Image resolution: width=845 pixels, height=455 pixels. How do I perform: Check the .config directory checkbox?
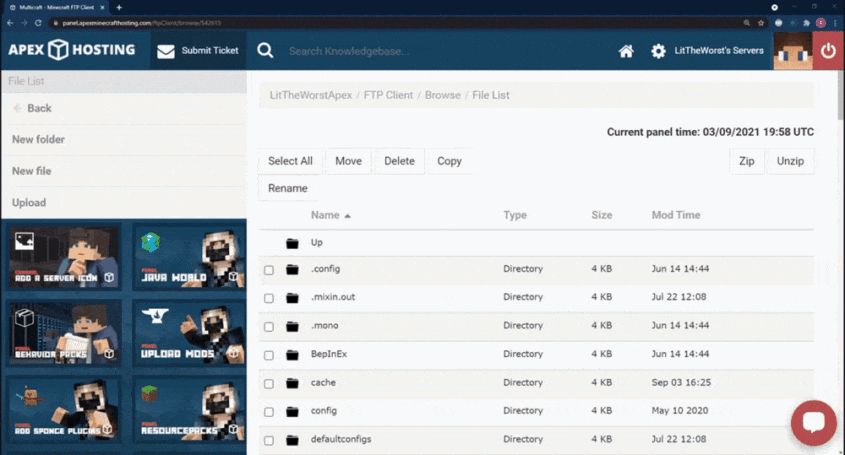tap(269, 270)
